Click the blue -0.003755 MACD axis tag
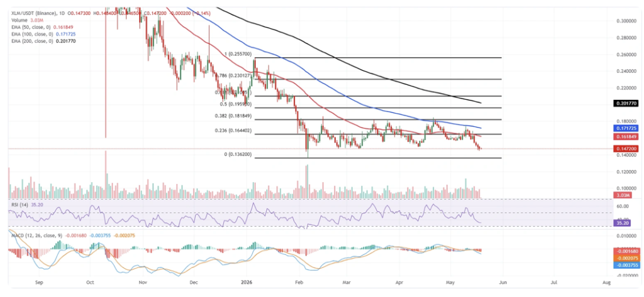This screenshot has height=297, width=644. (628, 266)
